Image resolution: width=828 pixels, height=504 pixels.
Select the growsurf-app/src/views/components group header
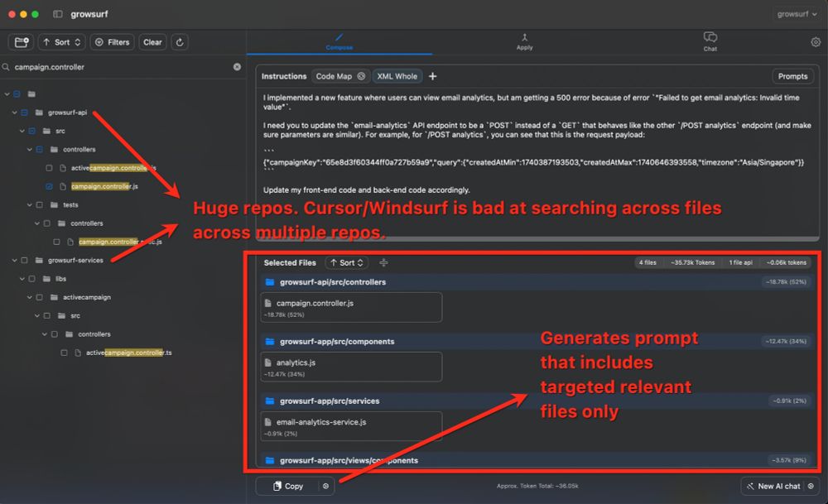[x=537, y=460]
